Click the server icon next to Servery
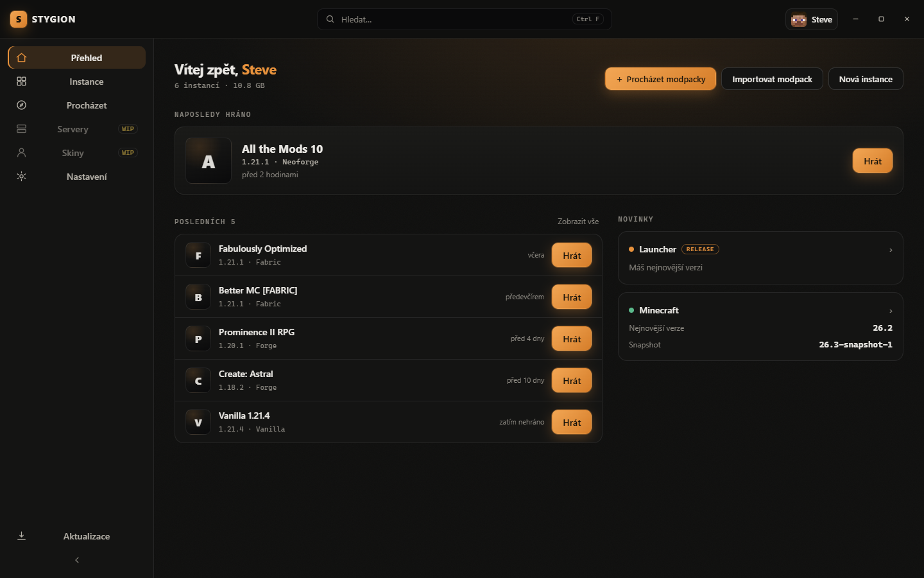 pos(21,129)
